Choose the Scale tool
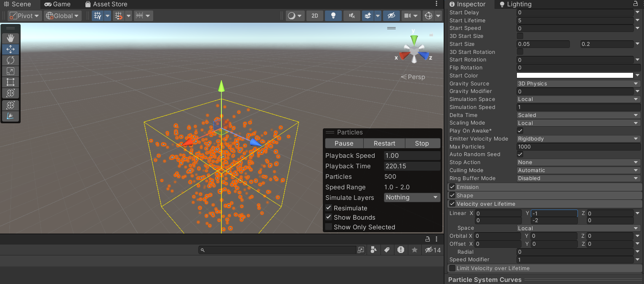Viewport: 644px width, 284px height. pyautogui.click(x=11, y=72)
